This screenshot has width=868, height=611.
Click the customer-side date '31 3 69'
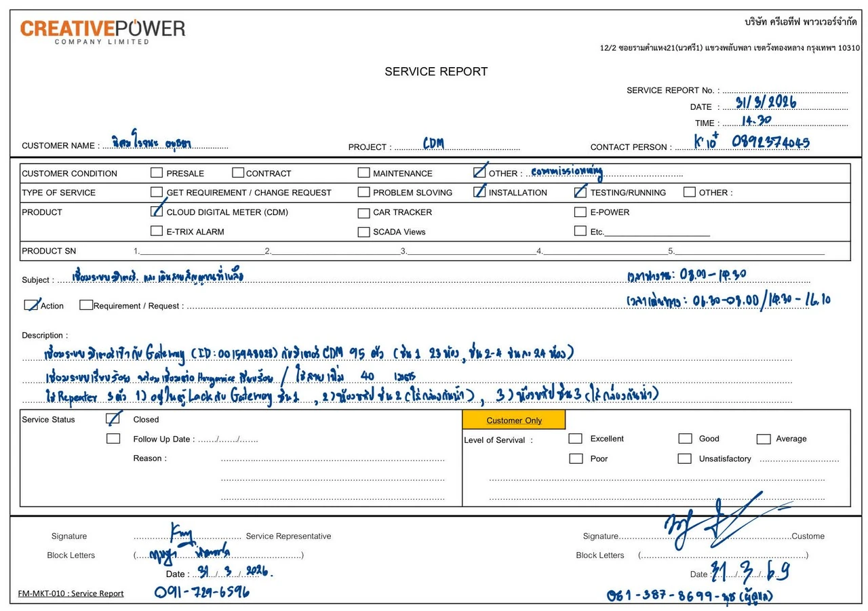click(750, 572)
